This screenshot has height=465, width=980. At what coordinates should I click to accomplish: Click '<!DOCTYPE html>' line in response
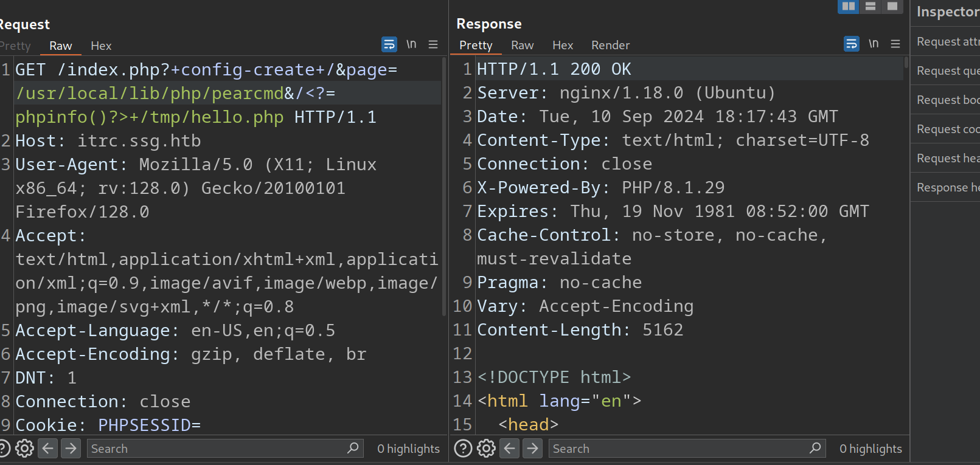click(554, 377)
